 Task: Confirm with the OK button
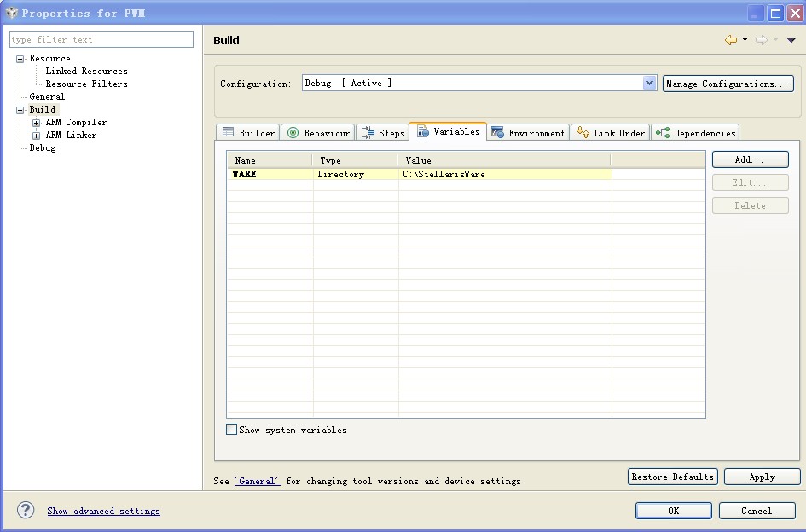[674, 511]
